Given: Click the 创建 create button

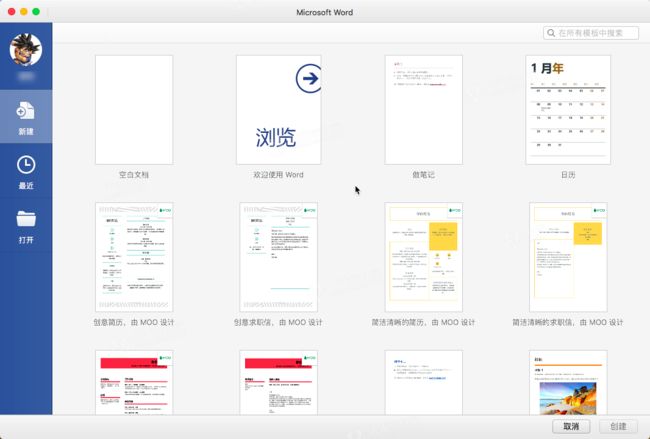Looking at the screenshot, I should 618,426.
